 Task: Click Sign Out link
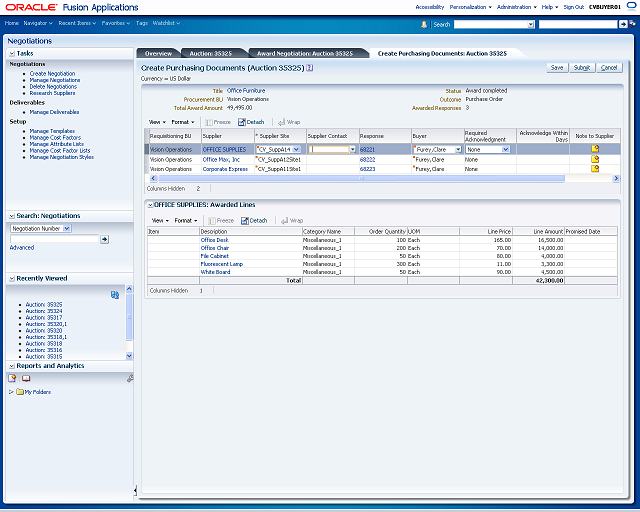tap(574, 7)
